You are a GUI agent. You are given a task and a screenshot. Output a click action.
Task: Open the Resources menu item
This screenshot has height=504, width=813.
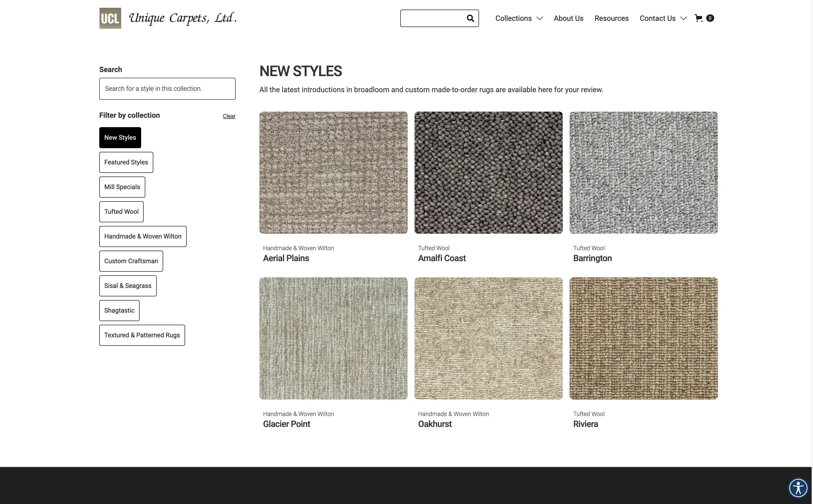[611, 18]
